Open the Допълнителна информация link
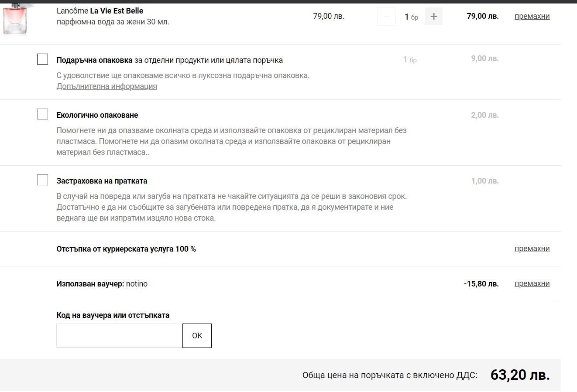 106,86
